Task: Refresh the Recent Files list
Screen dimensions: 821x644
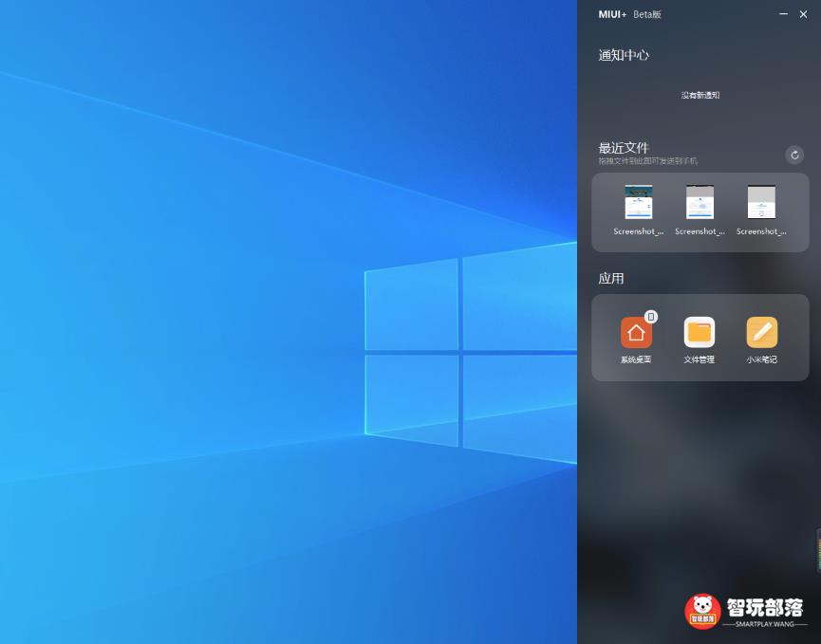Action: tap(794, 155)
